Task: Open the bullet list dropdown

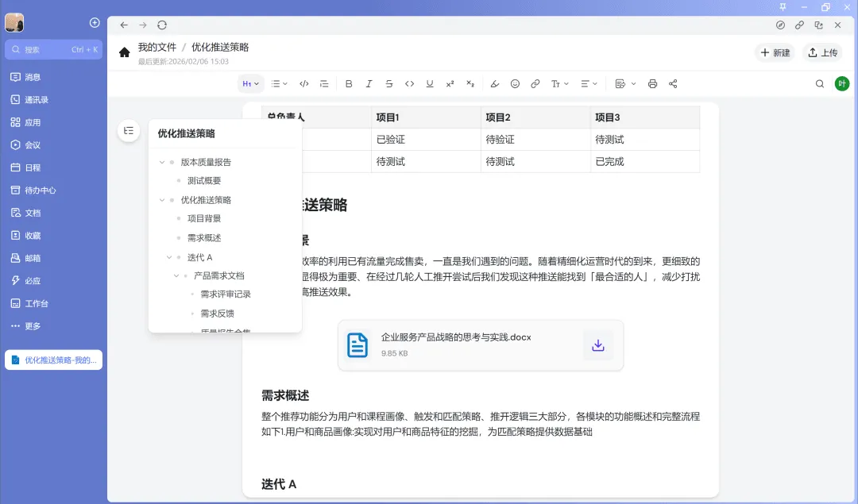Action: 279,83
